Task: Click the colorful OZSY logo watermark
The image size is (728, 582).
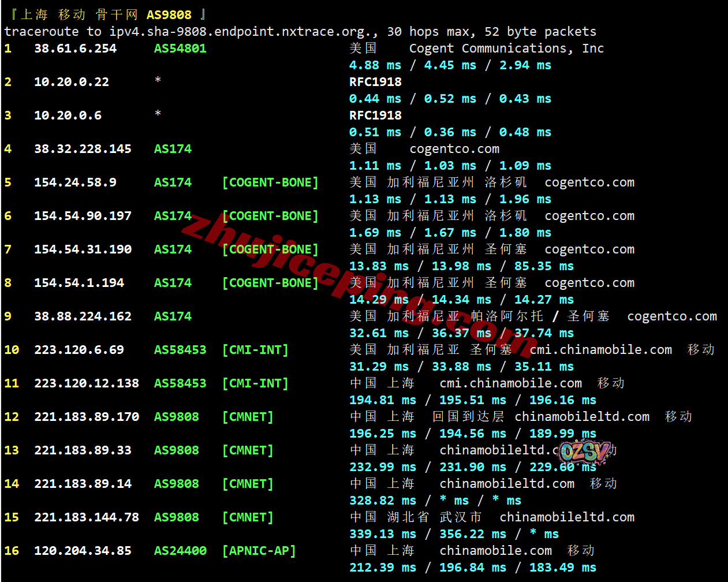Action: pyautogui.click(x=584, y=452)
